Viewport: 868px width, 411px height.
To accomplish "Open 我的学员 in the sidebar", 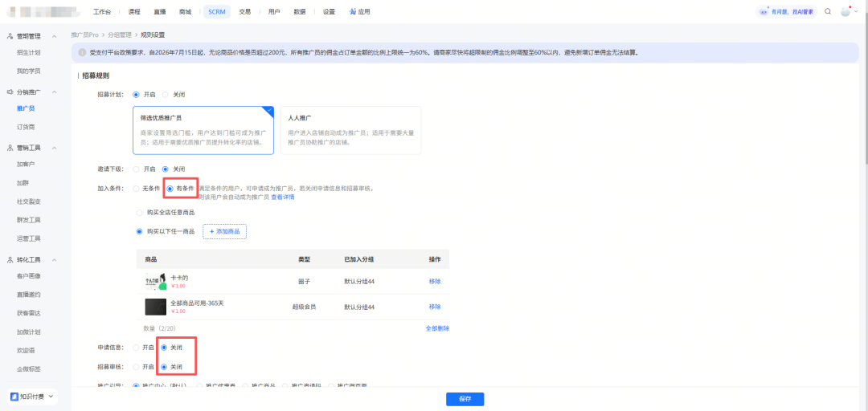I will [x=29, y=71].
